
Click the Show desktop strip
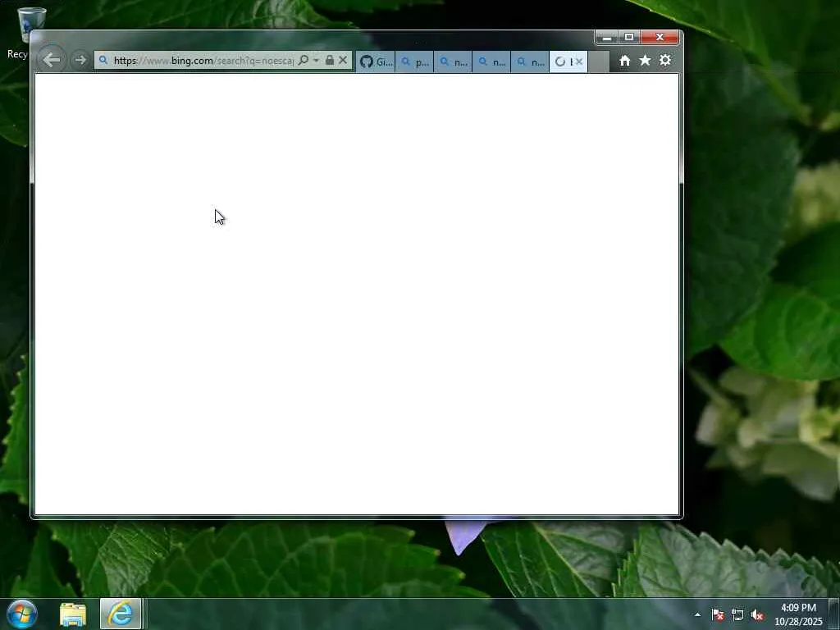[x=834, y=614]
